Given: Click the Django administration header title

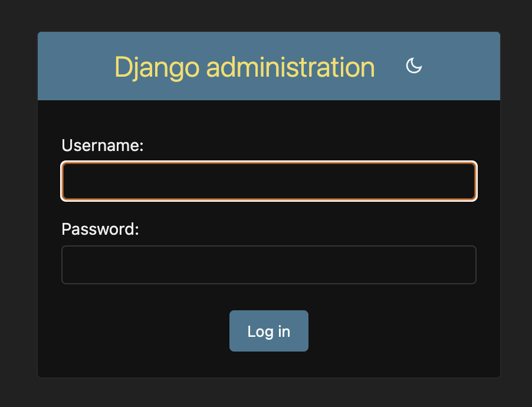Looking at the screenshot, I should (x=244, y=67).
